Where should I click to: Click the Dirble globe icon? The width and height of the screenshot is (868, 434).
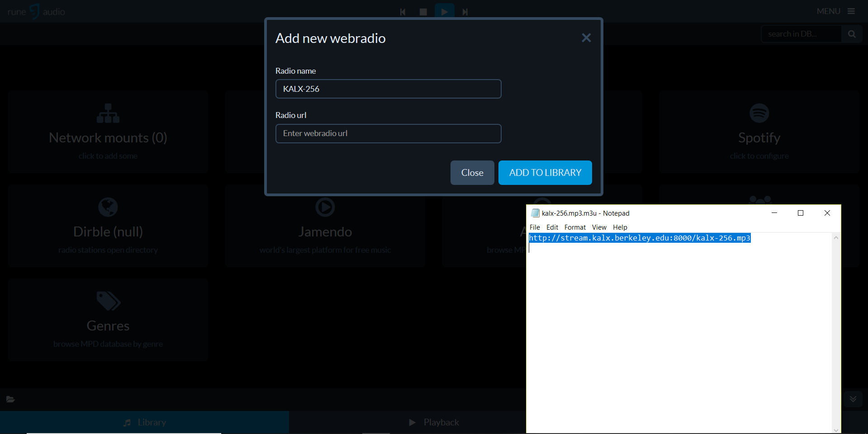(108, 208)
